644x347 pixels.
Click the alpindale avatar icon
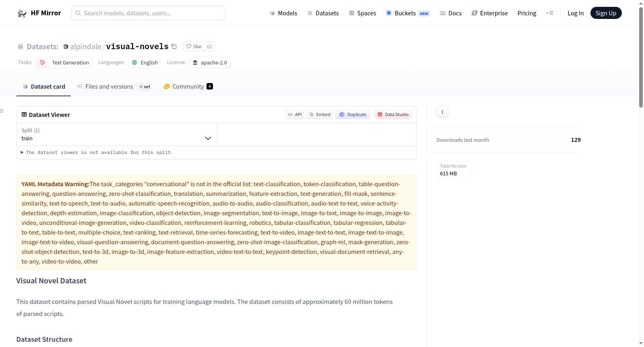[66, 46]
